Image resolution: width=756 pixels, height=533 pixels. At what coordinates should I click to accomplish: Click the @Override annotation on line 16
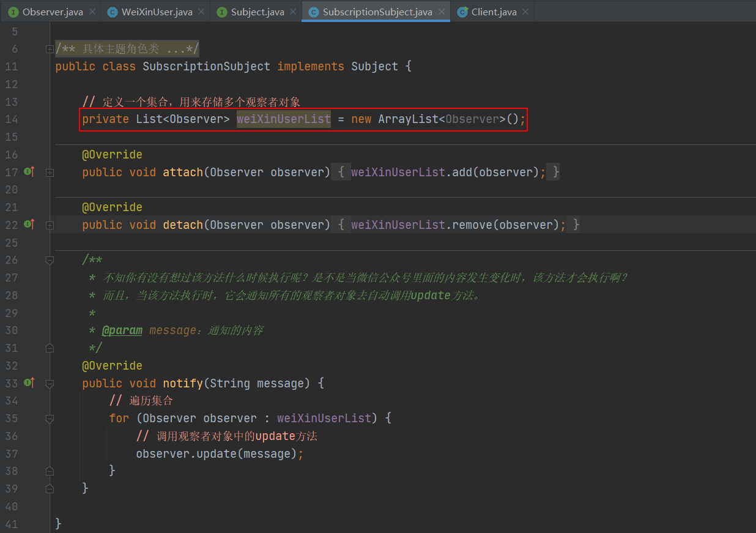point(113,155)
